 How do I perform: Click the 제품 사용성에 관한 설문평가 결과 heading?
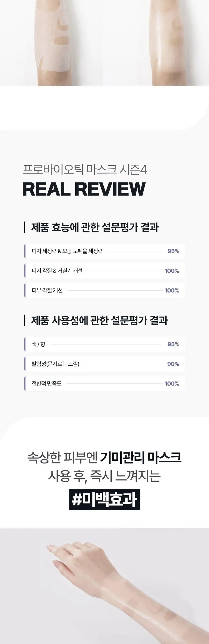99,320
